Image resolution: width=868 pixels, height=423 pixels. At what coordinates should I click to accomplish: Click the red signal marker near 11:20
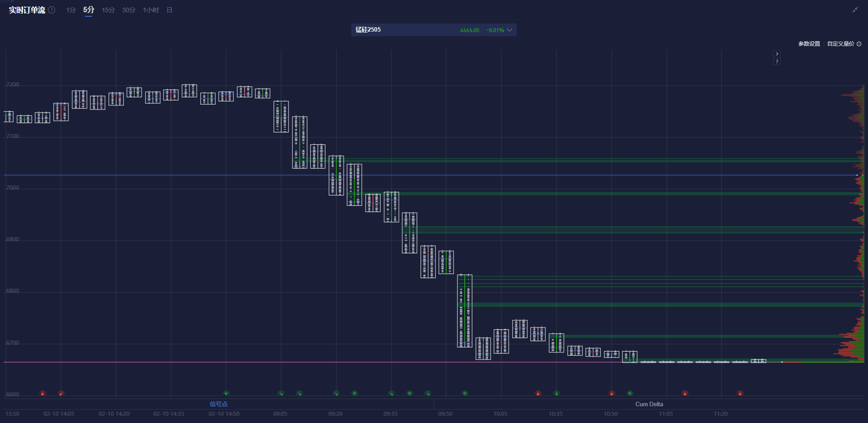[x=740, y=394]
